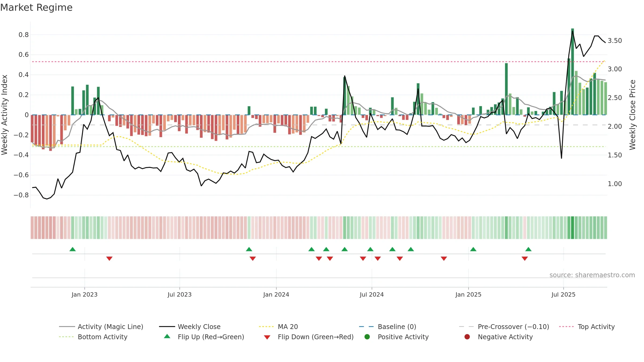Click the green triangle icon in legend

pos(167,336)
